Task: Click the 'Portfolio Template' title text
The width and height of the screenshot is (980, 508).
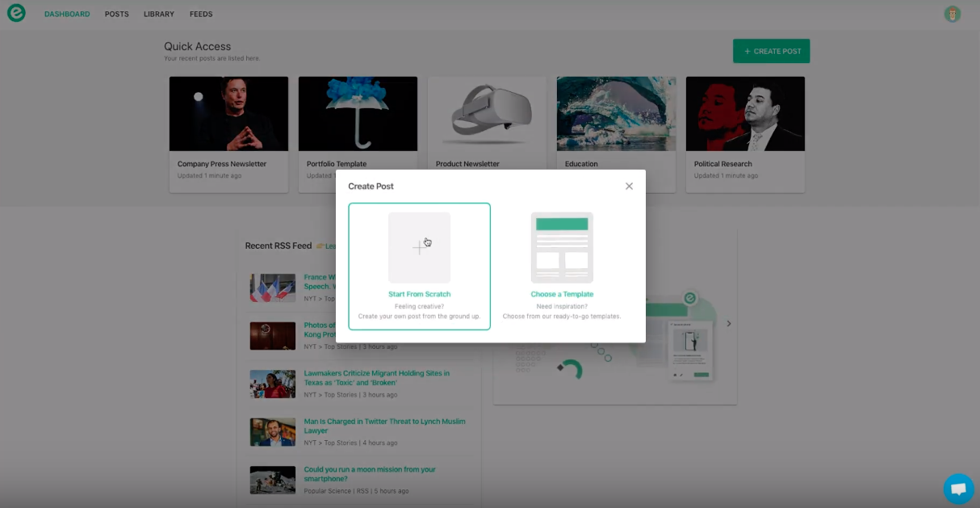Action: coord(337,164)
